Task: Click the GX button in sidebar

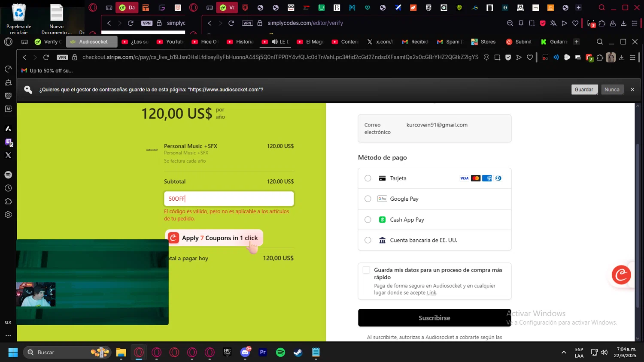Action: tap(8, 322)
